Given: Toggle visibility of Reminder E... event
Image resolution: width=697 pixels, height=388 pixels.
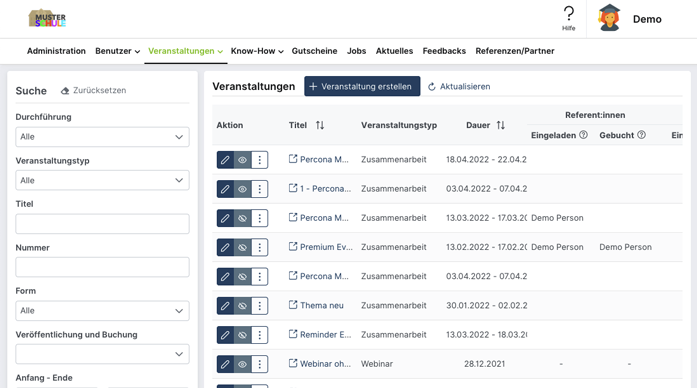Looking at the screenshot, I should click(242, 335).
